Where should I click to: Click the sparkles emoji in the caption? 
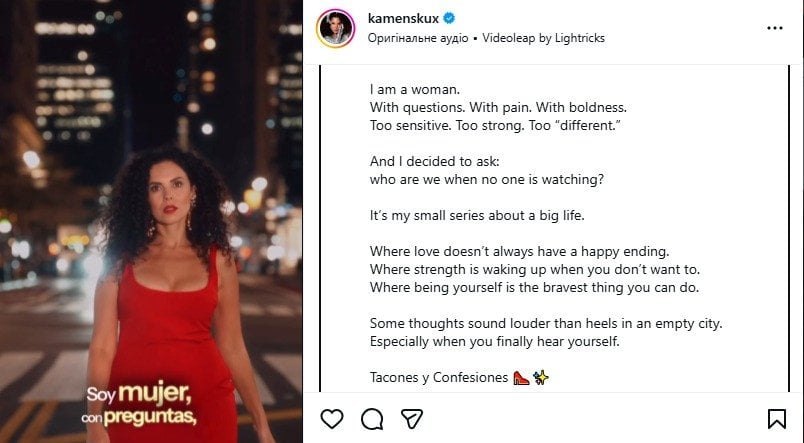[x=541, y=378]
